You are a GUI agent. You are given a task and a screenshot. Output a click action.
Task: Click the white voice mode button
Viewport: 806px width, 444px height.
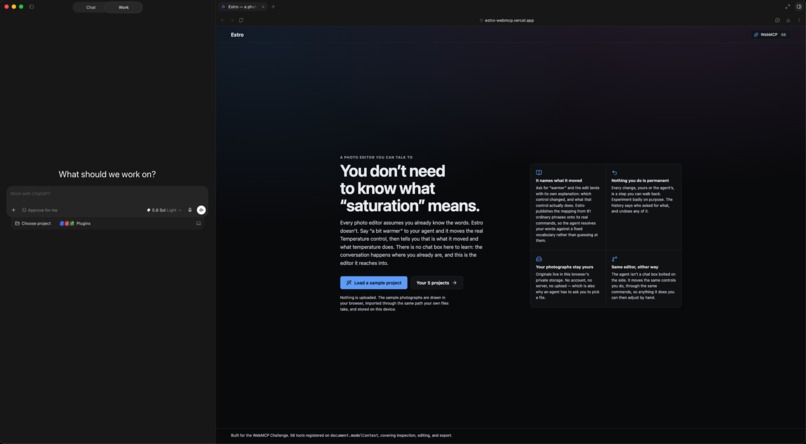[201, 210]
